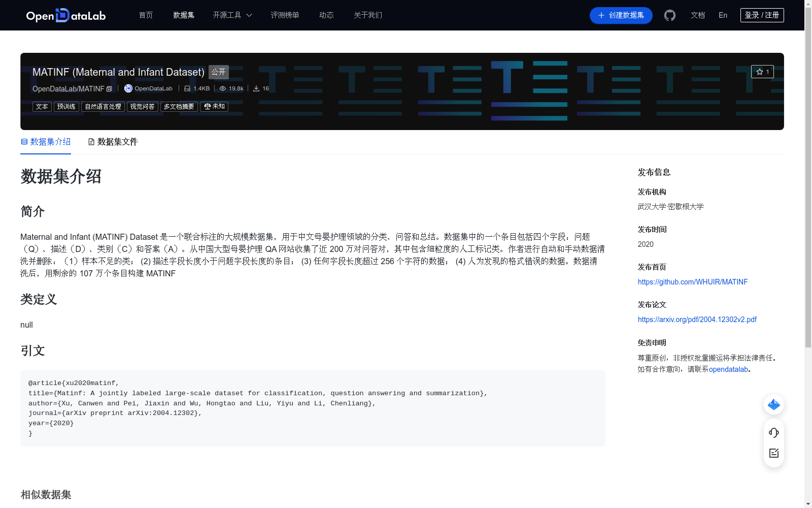Click publish year 2020 value

pyautogui.click(x=646, y=244)
